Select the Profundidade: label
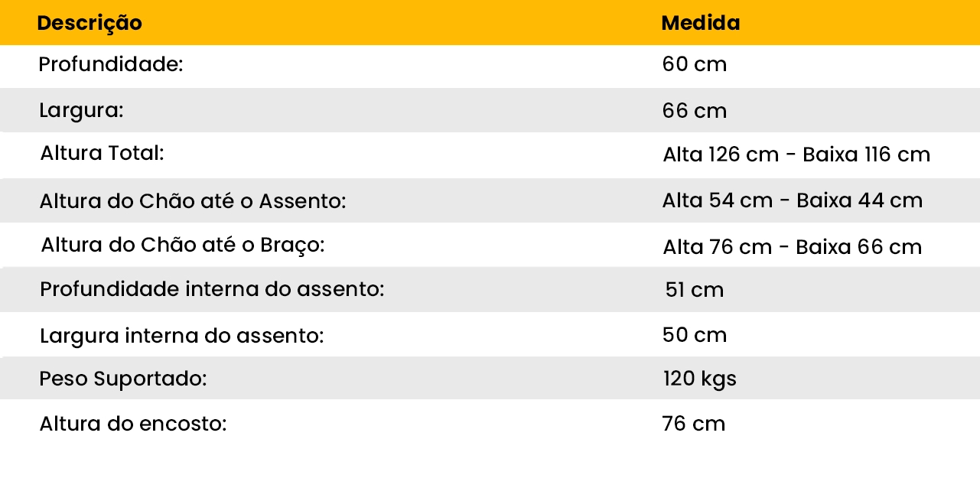This screenshot has width=980, height=488. pyautogui.click(x=111, y=64)
